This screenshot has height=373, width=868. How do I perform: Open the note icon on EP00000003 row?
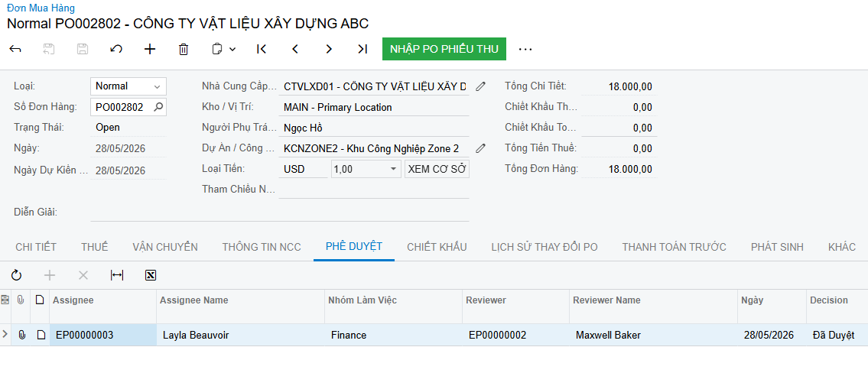click(x=41, y=335)
